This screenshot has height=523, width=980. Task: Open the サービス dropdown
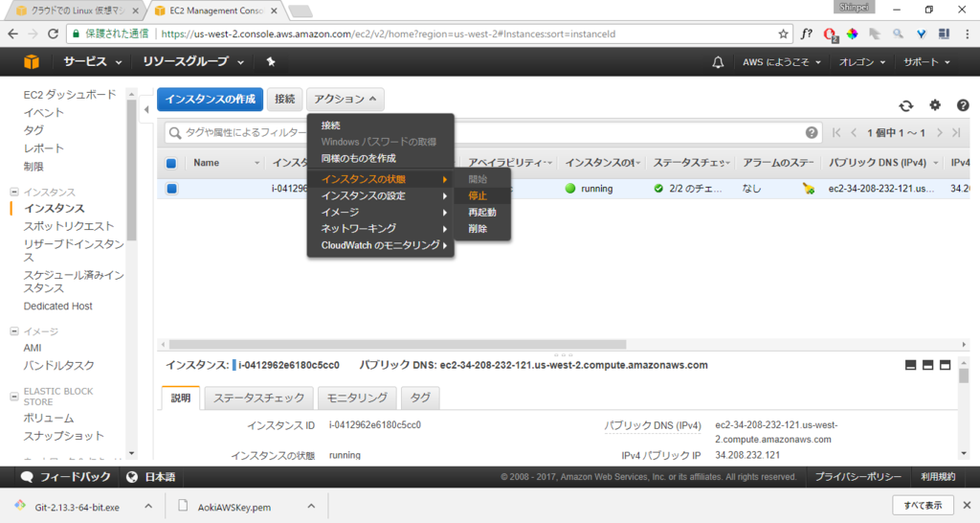click(92, 62)
